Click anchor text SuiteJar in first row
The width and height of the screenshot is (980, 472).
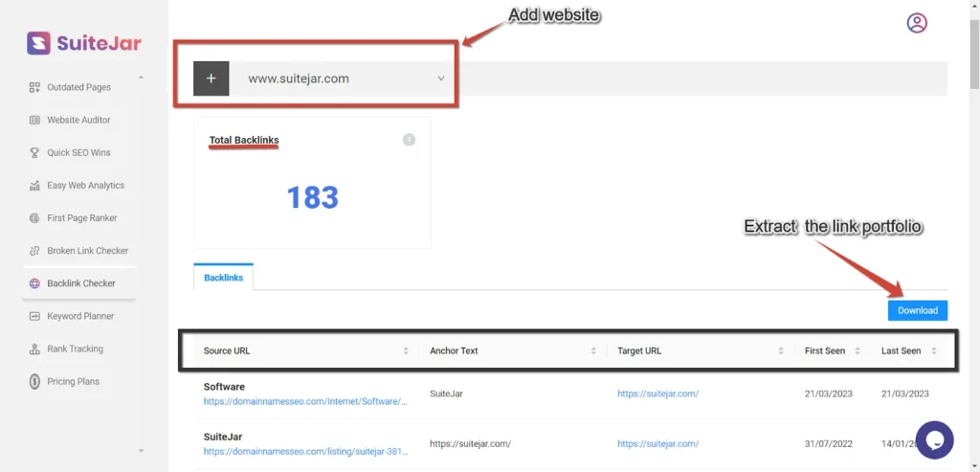[446, 393]
